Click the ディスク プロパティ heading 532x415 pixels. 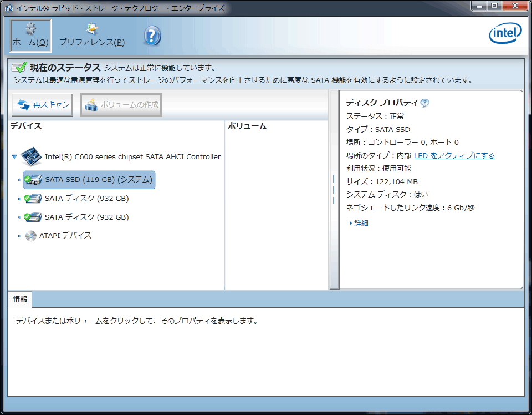pyautogui.click(x=382, y=103)
